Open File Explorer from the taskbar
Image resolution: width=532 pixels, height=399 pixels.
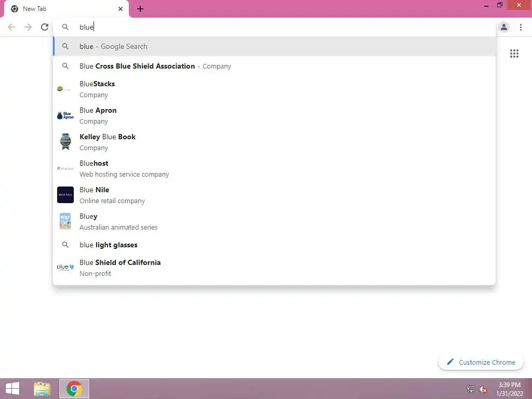(x=42, y=389)
